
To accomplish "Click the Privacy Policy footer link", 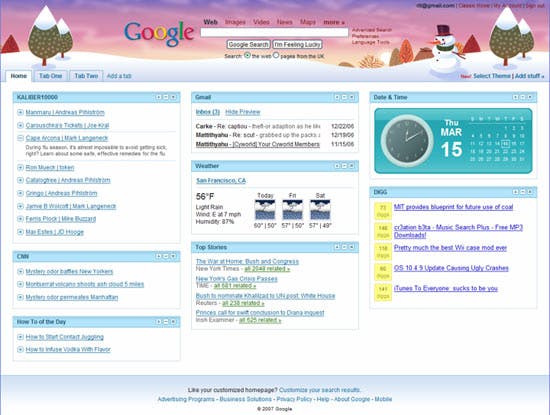I will (294, 399).
